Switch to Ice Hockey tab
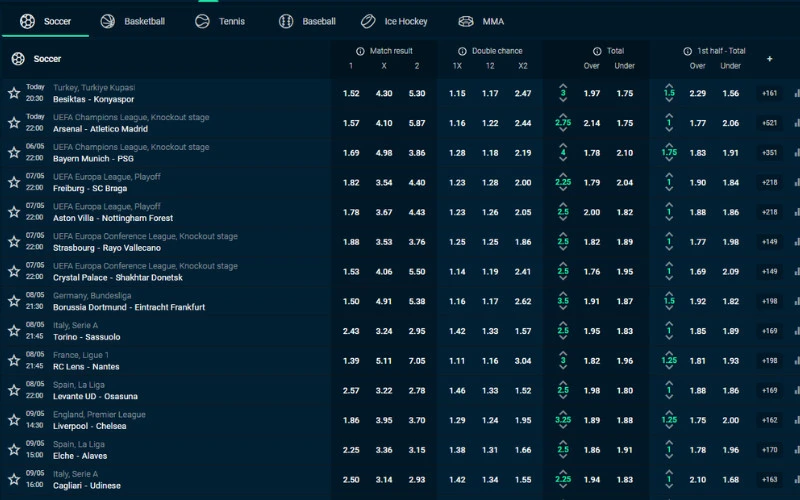The width and height of the screenshot is (800, 500). pos(394,21)
